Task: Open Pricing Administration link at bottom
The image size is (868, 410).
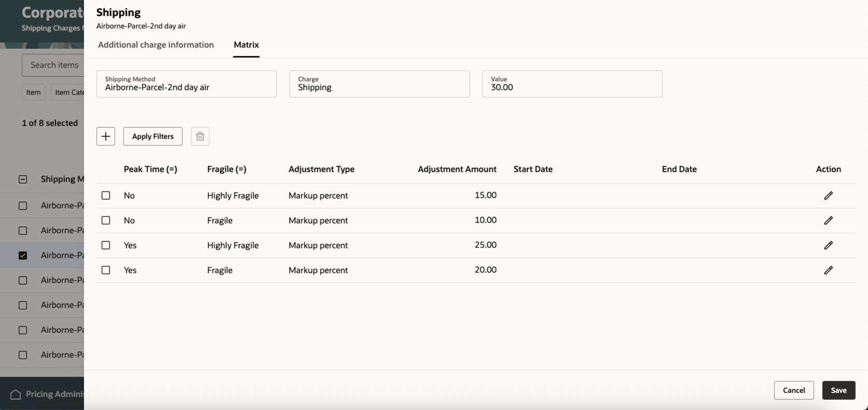Action: point(55,394)
